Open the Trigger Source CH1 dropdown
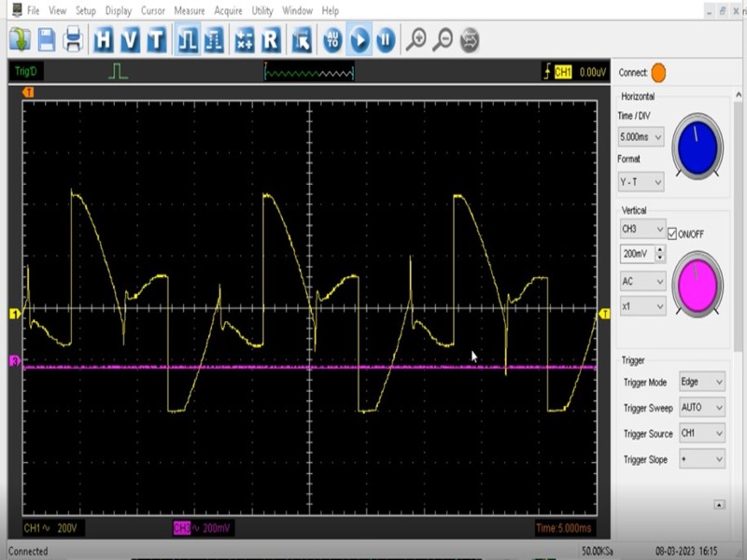Screen dimensions: 747x560 [x=702, y=433]
